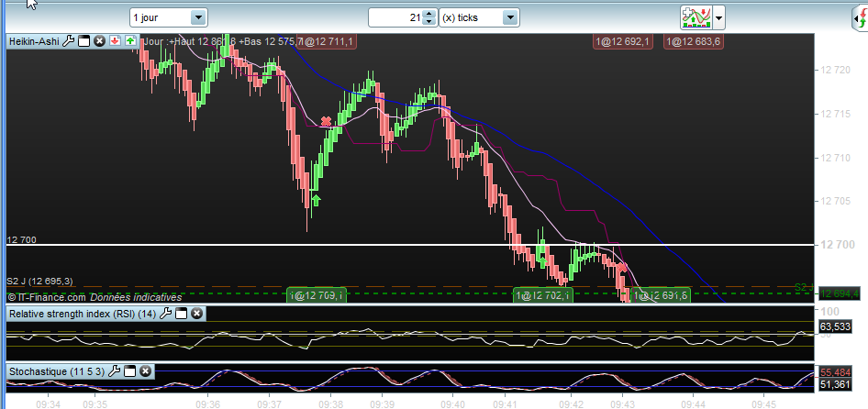
Task: Click the 12 720 price axis label
Action: (x=835, y=71)
